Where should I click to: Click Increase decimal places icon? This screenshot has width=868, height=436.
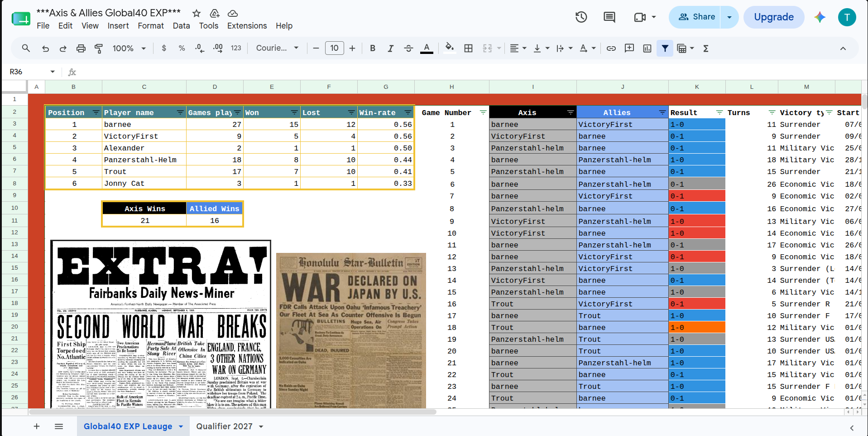pos(218,48)
